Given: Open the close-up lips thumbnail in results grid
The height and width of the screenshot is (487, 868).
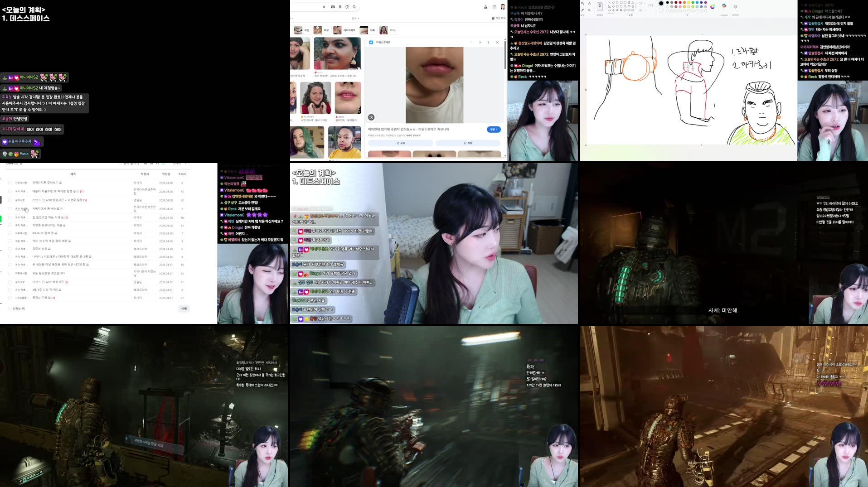Looking at the screenshot, I should pyautogui.click(x=348, y=98).
